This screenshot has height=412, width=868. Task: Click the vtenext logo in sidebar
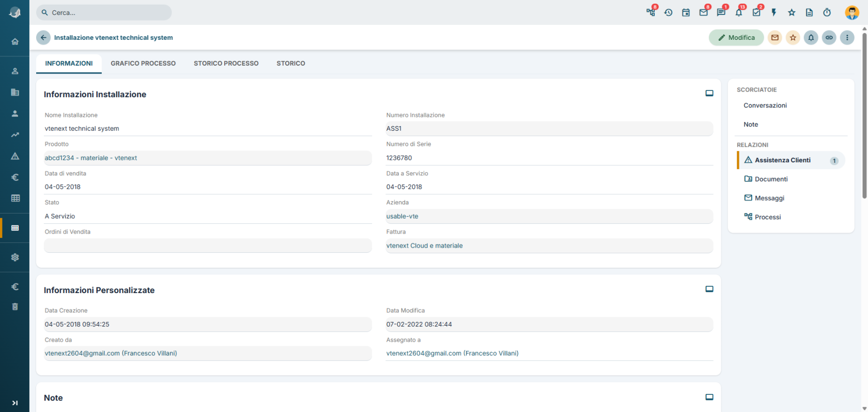[15, 13]
